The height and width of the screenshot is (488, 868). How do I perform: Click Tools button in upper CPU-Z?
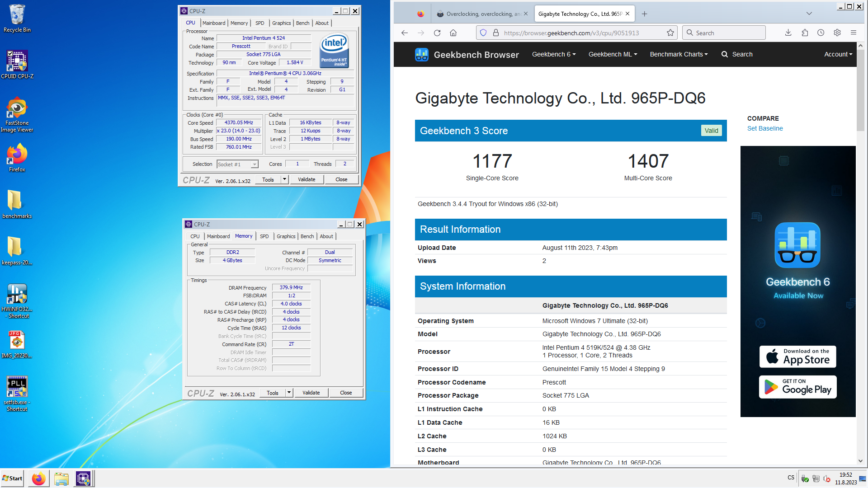(x=268, y=179)
